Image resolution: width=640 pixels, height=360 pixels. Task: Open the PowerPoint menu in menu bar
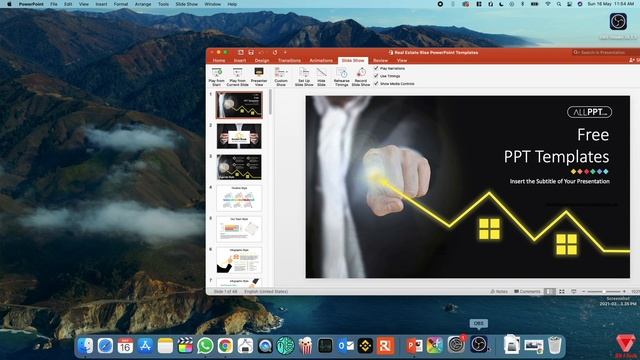31,4
